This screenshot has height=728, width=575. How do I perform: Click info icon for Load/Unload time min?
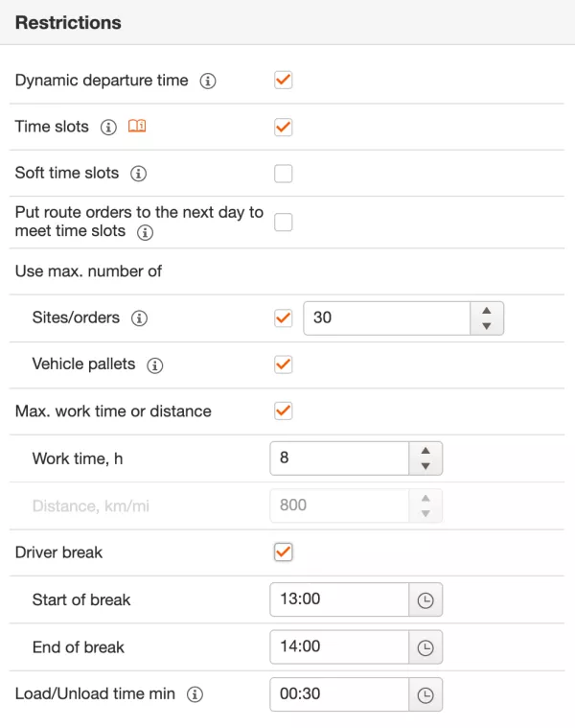[195, 694]
